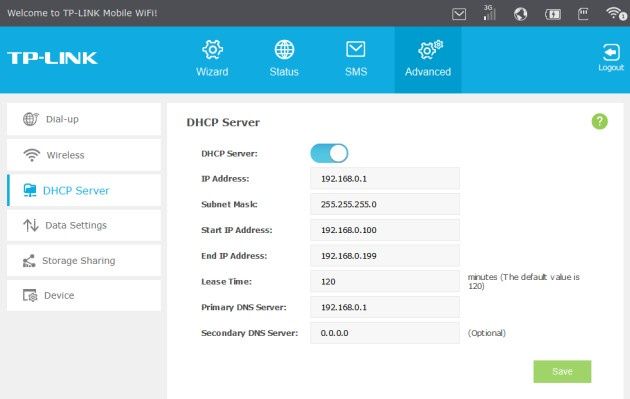The width and height of the screenshot is (630, 399).
Task: Open Data Settings from the sidebar
Action: [84, 225]
